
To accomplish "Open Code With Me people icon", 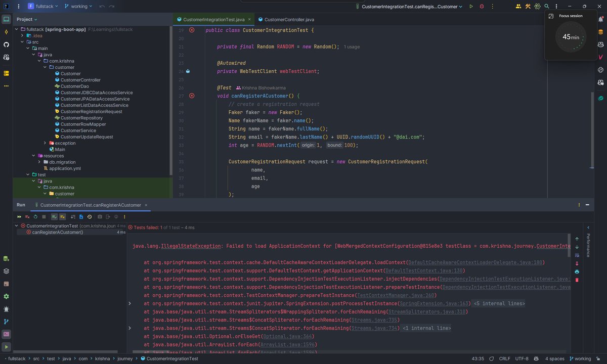I will 518,6.
